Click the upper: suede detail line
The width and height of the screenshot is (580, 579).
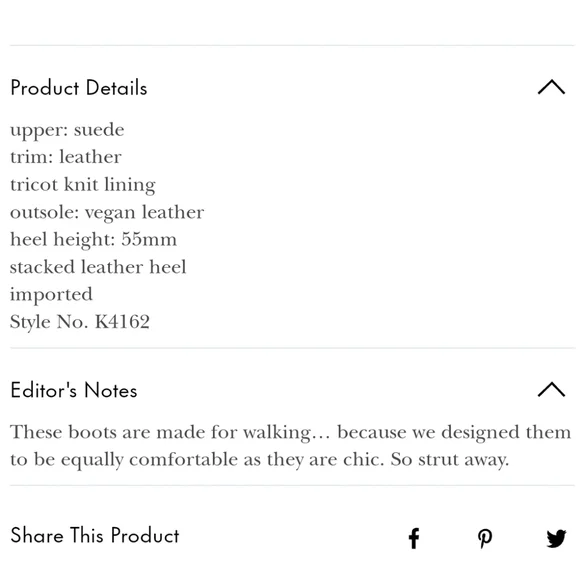tap(67, 130)
